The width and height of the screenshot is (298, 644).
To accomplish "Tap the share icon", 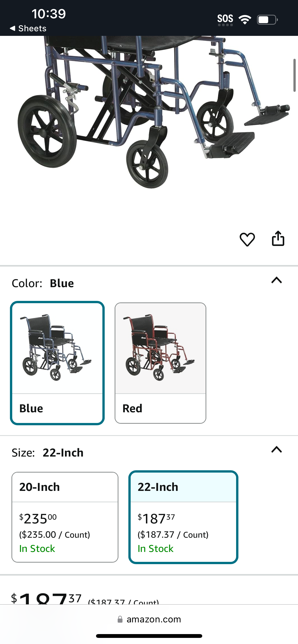I will [278, 238].
